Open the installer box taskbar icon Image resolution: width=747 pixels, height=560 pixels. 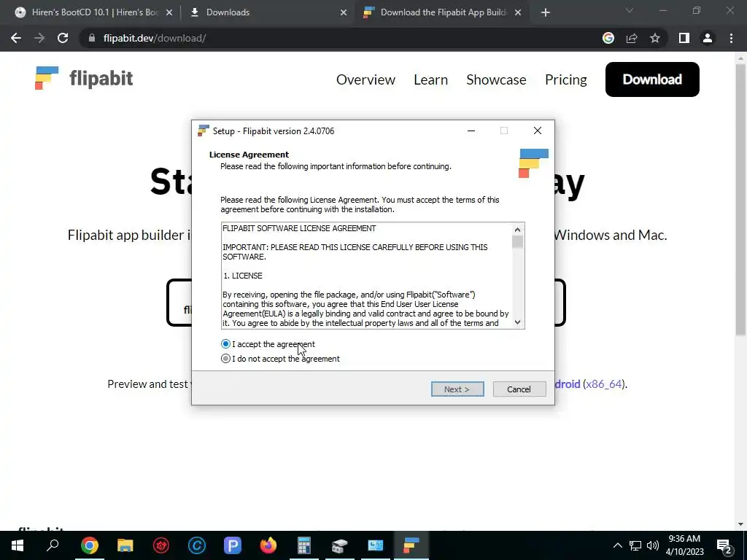click(340, 545)
